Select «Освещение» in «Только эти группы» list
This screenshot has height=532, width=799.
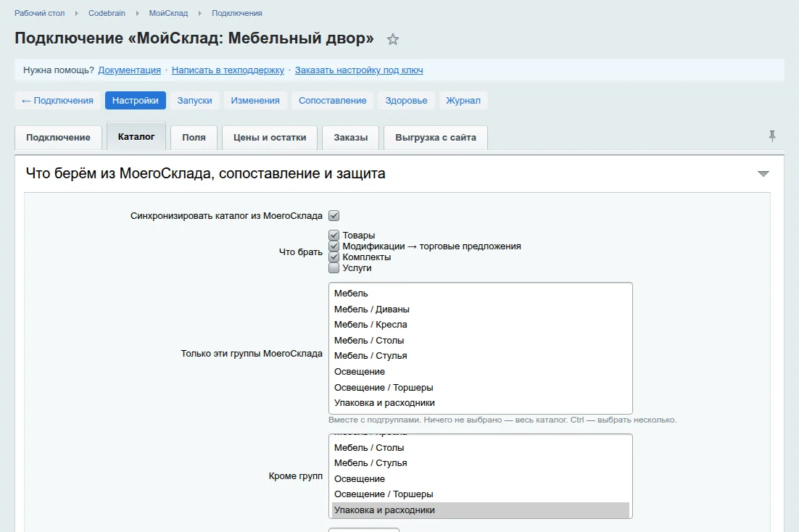481,372
